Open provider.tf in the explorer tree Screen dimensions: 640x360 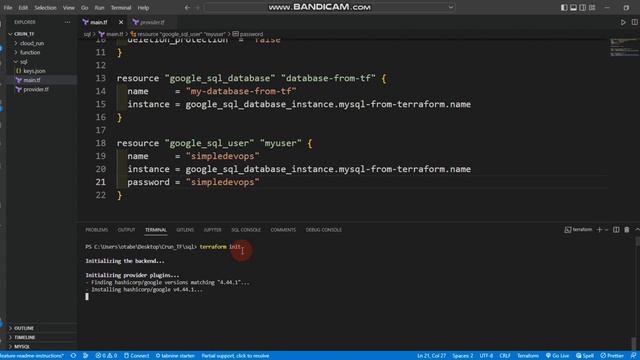coord(36,89)
